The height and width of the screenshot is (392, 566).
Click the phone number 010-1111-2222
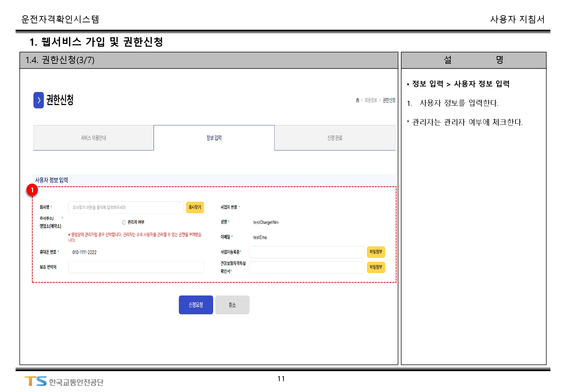(84, 252)
